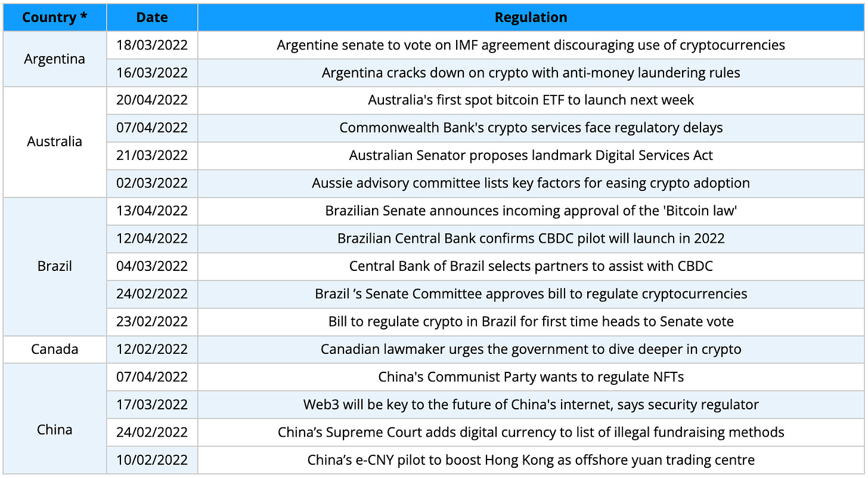The image size is (868, 478).
Task: Click the Country column header
Action: tap(54, 17)
